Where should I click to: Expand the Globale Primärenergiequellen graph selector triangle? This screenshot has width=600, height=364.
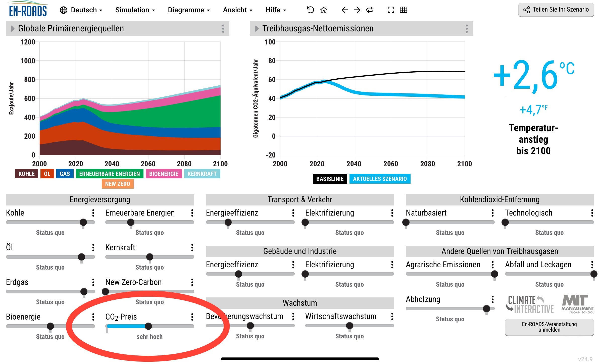[x=13, y=29]
